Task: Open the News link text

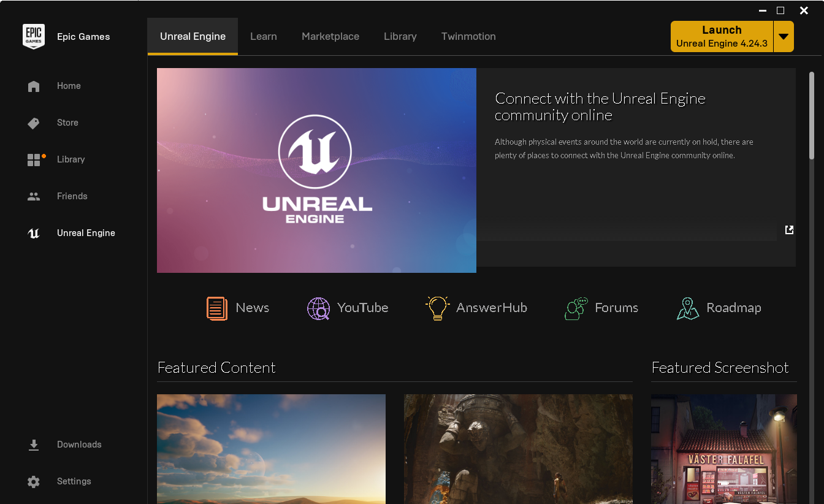Action: [x=253, y=308]
